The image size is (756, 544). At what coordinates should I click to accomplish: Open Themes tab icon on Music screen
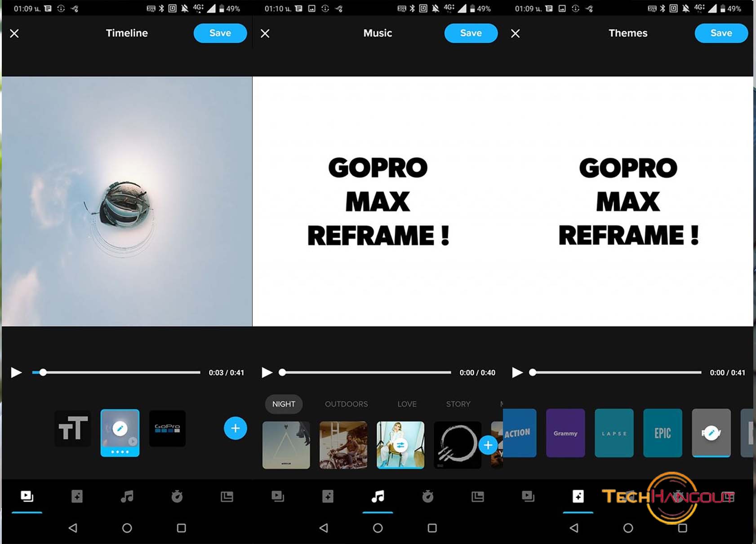[328, 496]
